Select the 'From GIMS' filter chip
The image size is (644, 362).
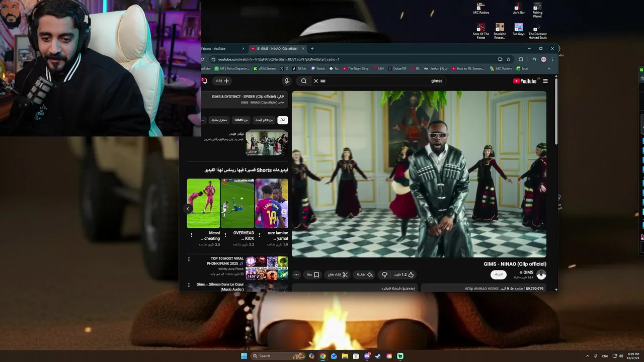tap(242, 120)
